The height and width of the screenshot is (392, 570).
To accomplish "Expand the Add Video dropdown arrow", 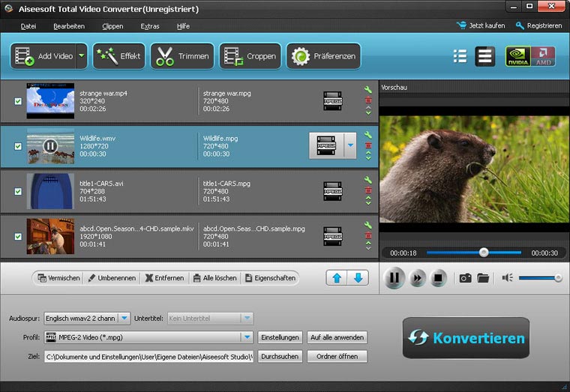I will (x=81, y=56).
